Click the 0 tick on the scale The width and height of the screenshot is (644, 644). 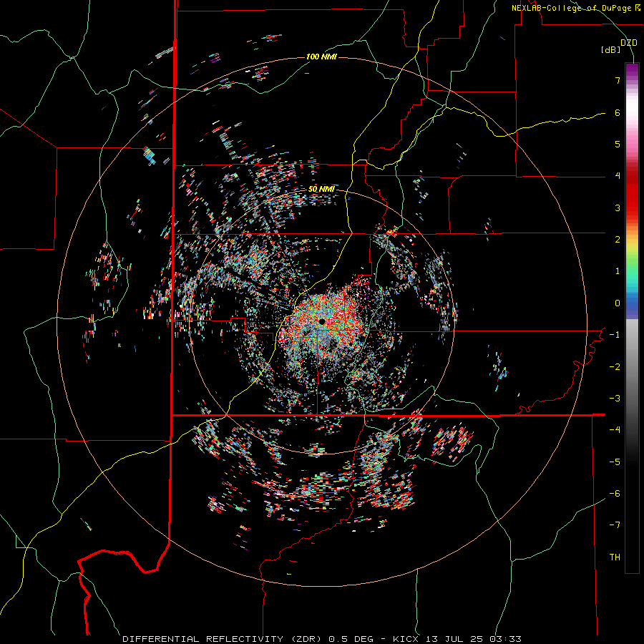tap(618, 303)
